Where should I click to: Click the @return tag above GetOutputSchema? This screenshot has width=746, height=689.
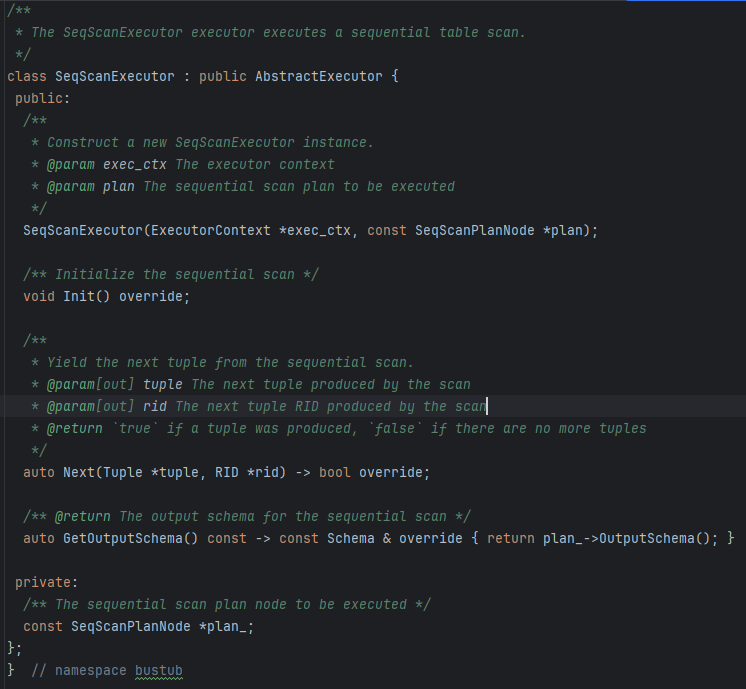click(x=82, y=516)
